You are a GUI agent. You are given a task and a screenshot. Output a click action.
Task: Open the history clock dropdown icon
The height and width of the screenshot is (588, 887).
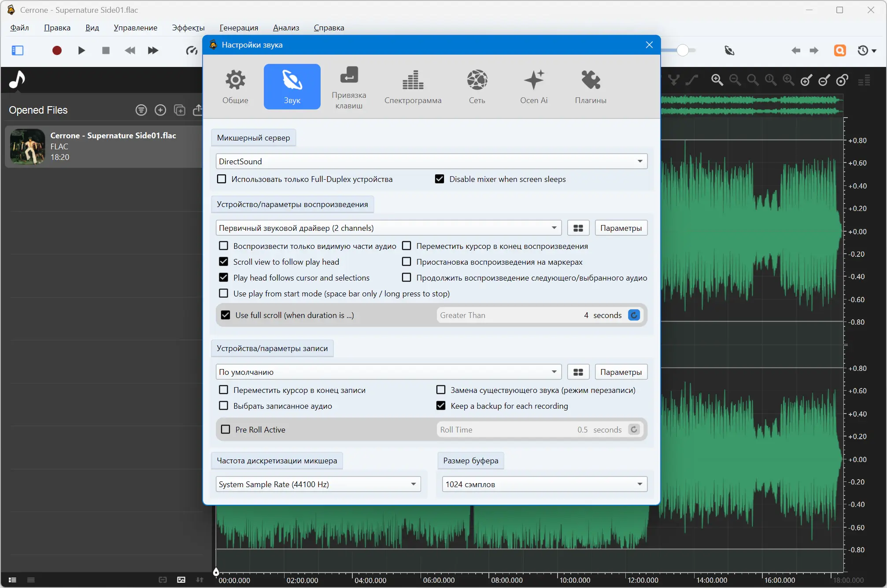point(866,50)
